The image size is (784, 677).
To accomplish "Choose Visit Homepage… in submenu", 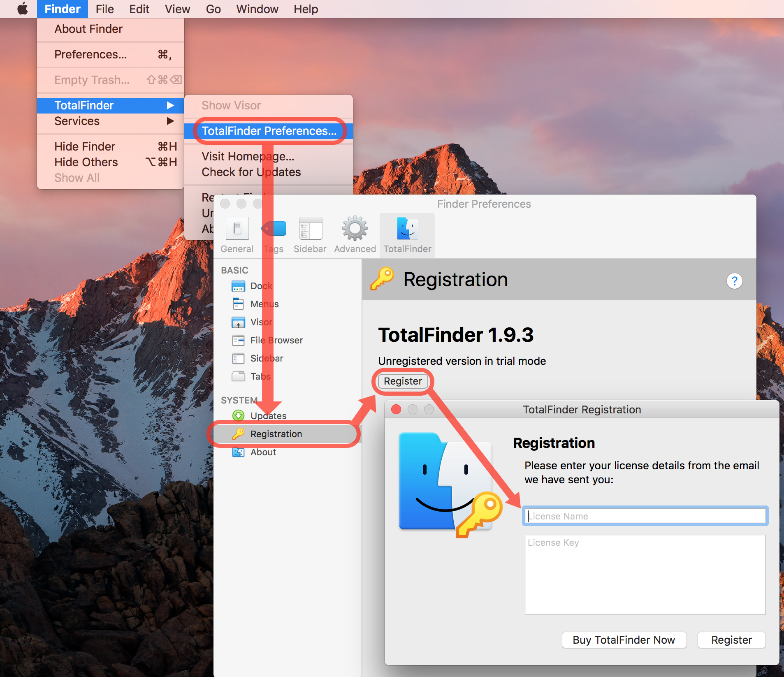I will coord(269,156).
